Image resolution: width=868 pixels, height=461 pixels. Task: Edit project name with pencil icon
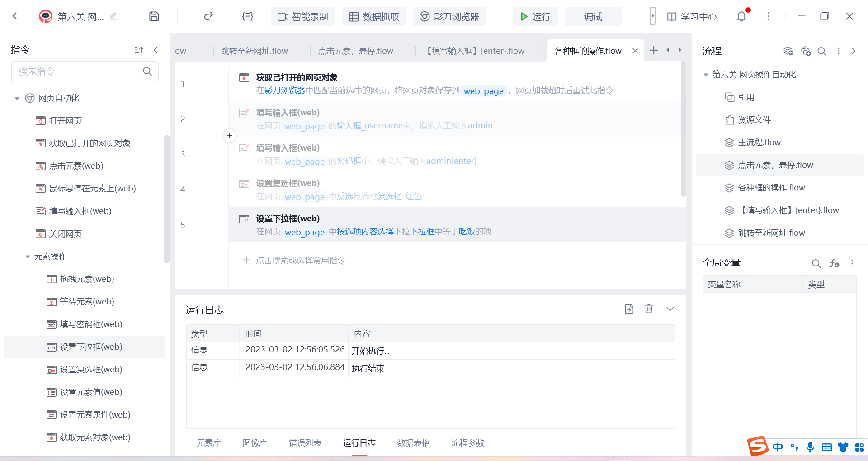(x=113, y=16)
